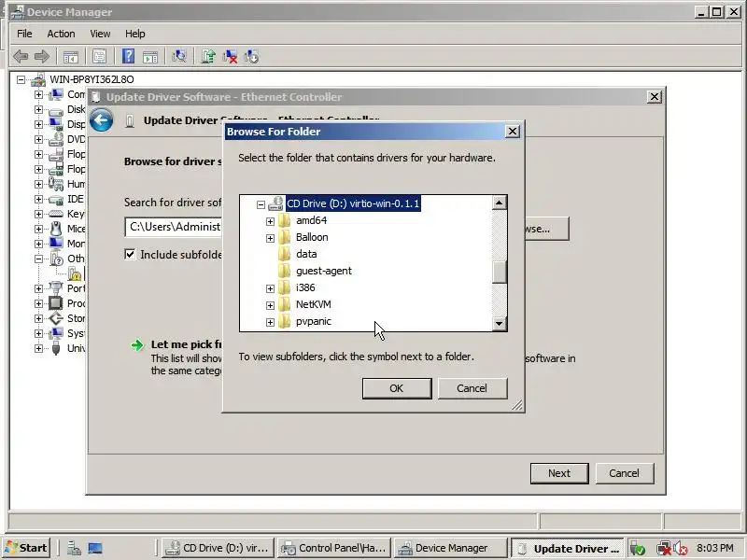Switch to CD Drive (D:) taskbar window

(x=218, y=548)
